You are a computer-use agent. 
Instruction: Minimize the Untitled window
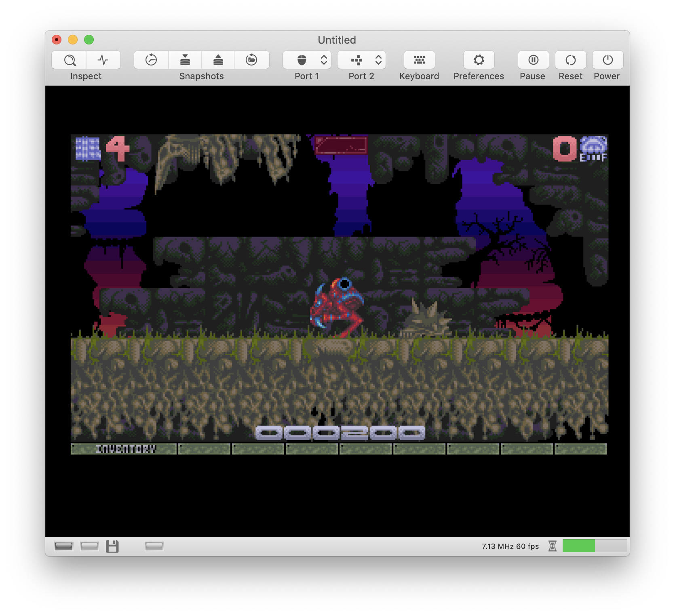pyautogui.click(x=73, y=40)
